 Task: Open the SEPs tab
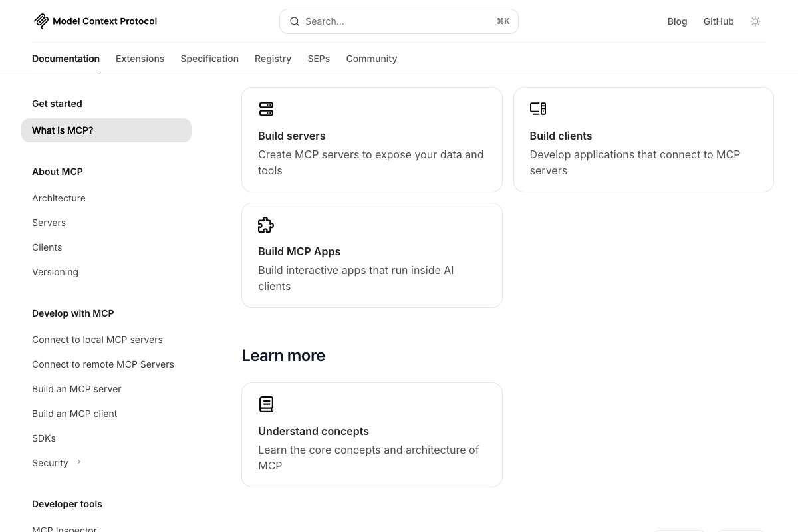[x=319, y=59]
